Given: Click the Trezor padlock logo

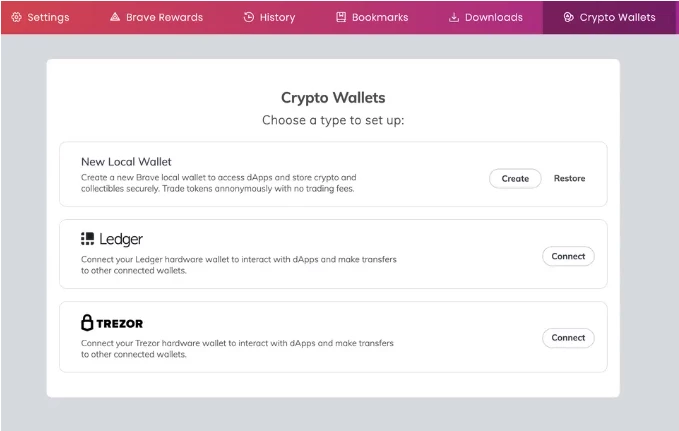Looking at the screenshot, I should pyautogui.click(x=87, y=323).
